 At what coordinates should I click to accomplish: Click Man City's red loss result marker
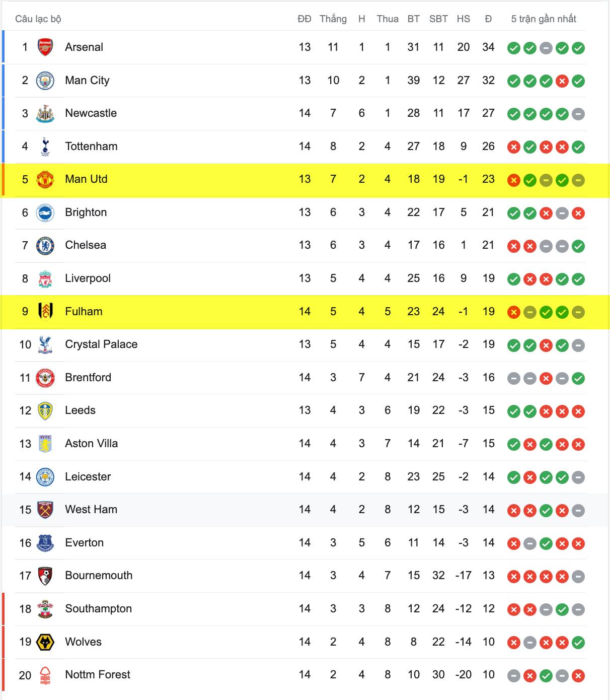[x=562, y=81]
